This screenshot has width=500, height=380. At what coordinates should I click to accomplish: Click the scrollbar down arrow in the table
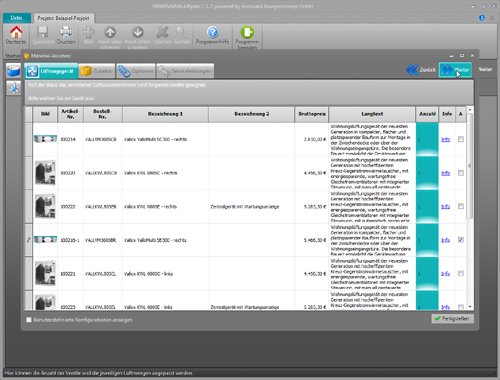click(x=470, y=307)
